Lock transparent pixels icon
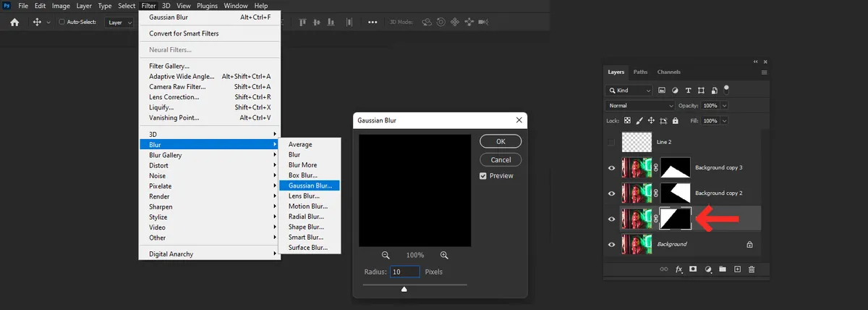 click(x=628, y=120)
